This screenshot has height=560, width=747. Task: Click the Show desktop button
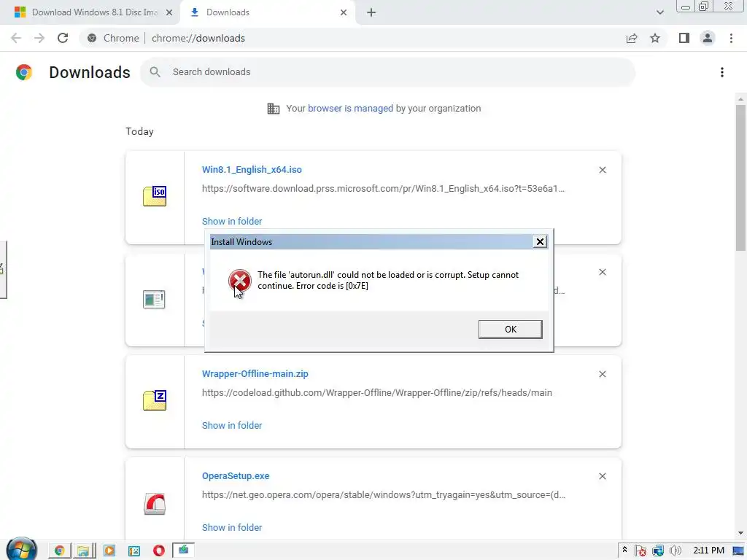pyautogui.click(x=739, y=551)
